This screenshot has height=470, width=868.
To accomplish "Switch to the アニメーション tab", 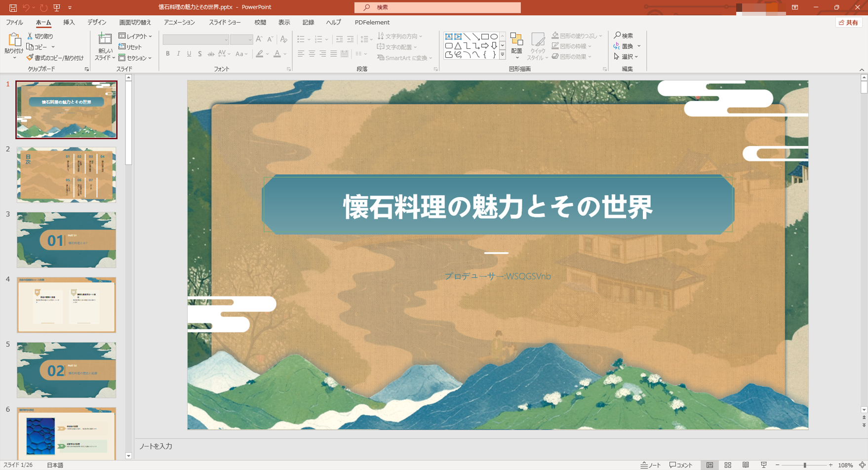I will [179, 23].
